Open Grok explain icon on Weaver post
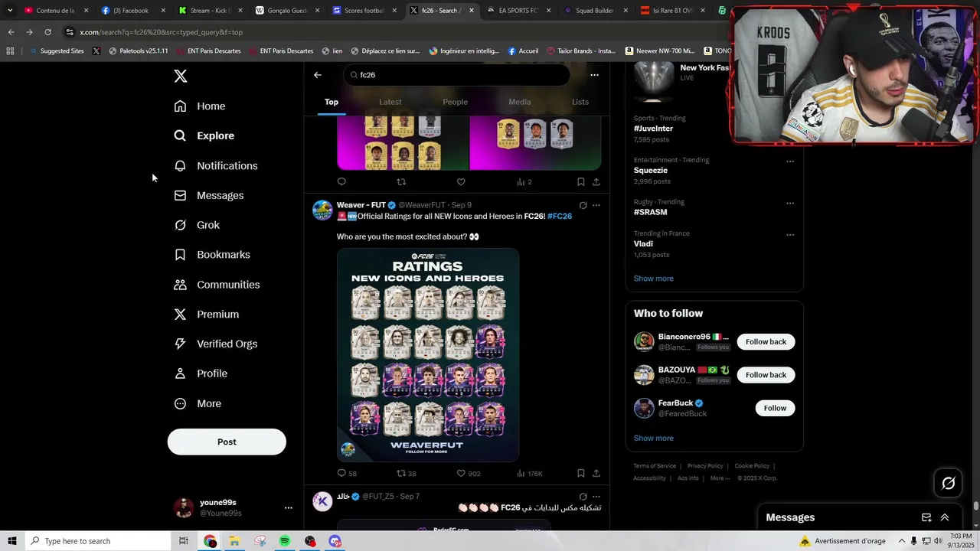Viewport: 980px width, 551px height. pyautogui.click(x=583, y=205)
